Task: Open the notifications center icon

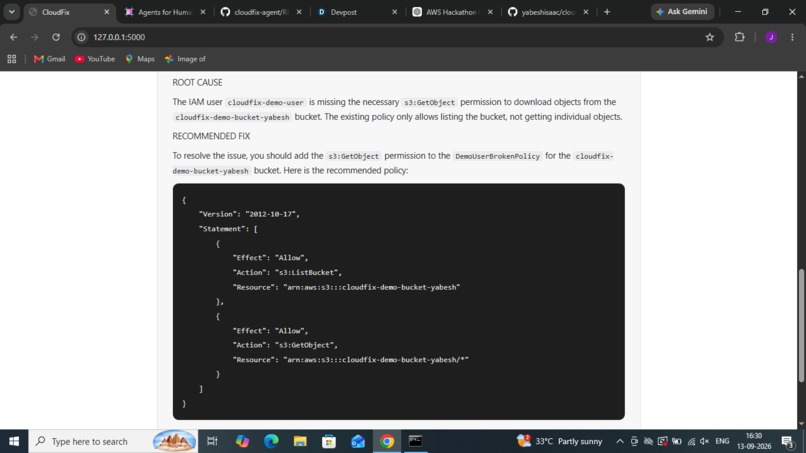Action: [787, 441]
